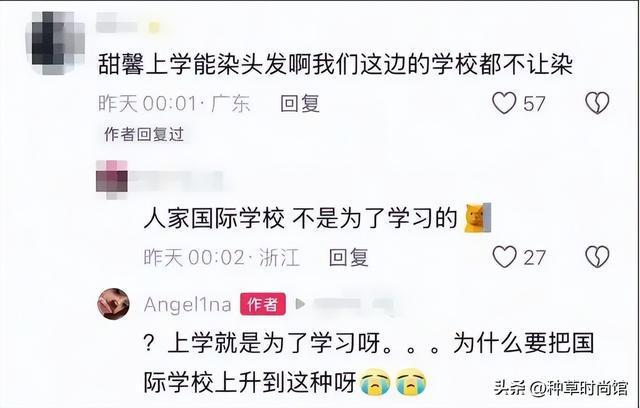Like the 浙江 reply with 27 likes
The width and height of the screenshot is (640, 408).
point(504,257)
